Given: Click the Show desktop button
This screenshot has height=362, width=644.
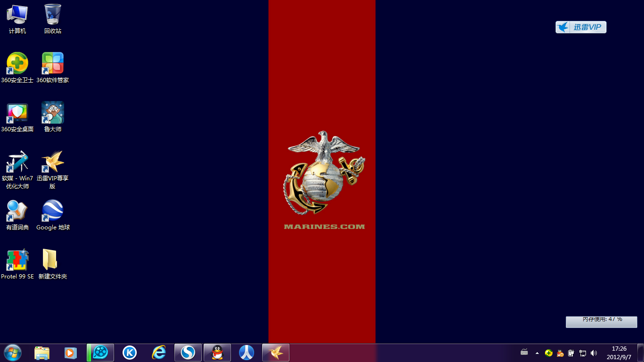Looking at the screenshot, I should [640, 353].
